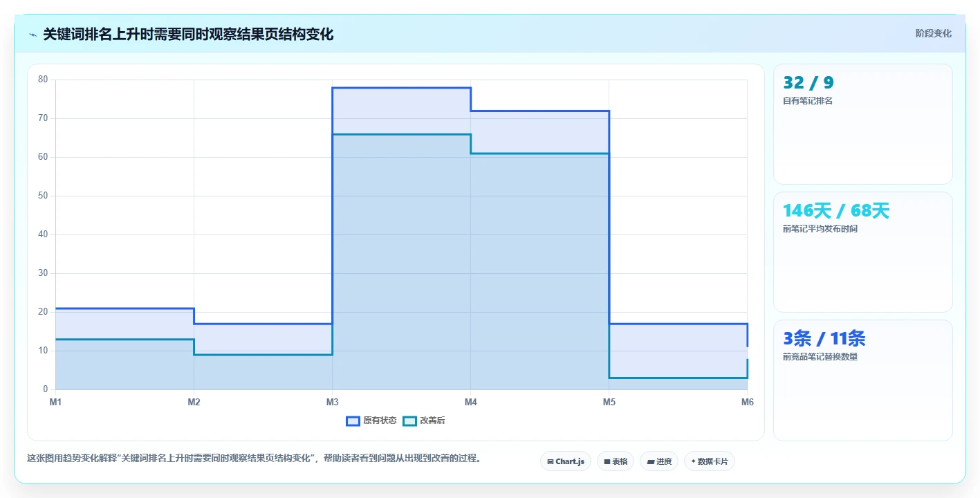Click the 146天 / 68天 value
Viewport: 980px width, 498px height.
[x=836, y=211]
